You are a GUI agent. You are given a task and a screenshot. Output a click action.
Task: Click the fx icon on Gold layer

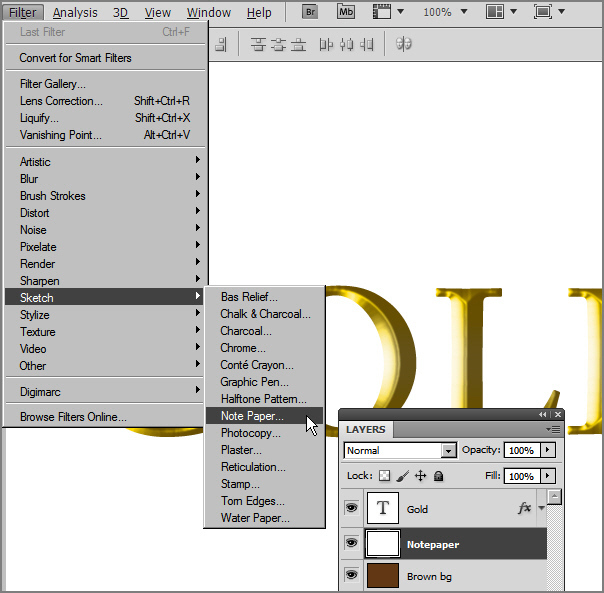(x=524, y=508)
